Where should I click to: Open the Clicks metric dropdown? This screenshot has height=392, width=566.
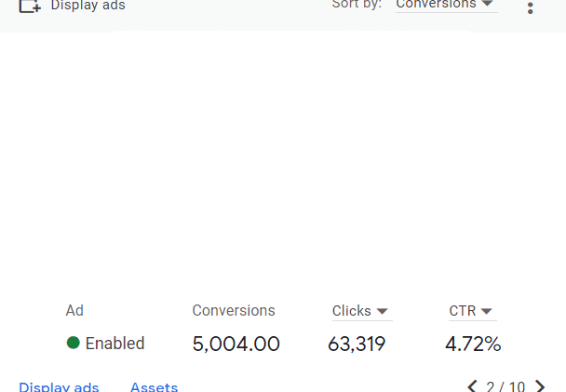pyautogui.click(x=362, y=312)
